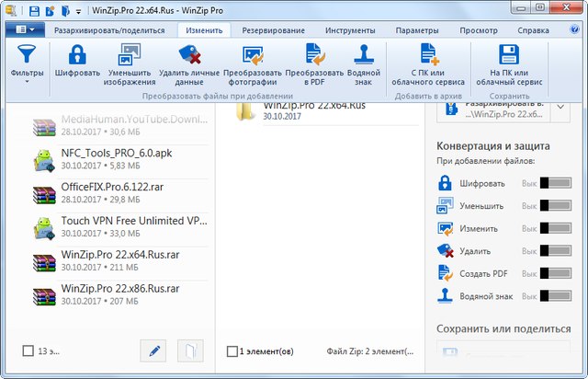Select the Изменить ribbon tab
The width and height of the screenshot is (588, 379).
click(x=204, y=30)
